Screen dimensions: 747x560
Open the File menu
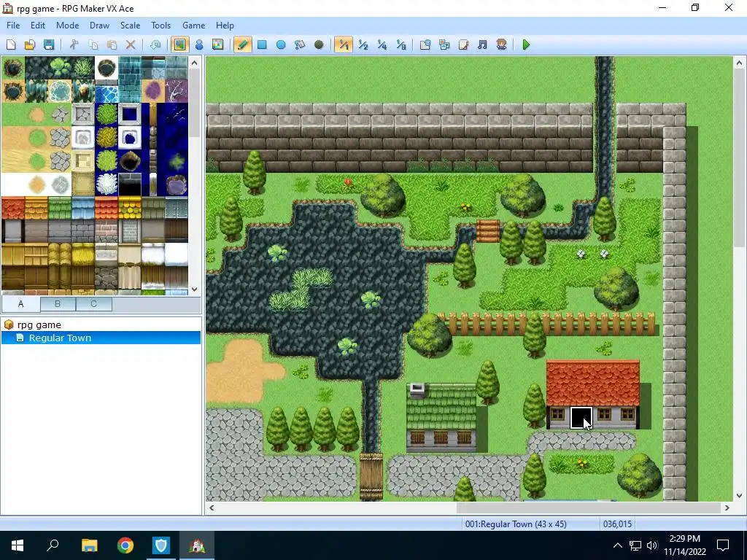(x=13, y=26)
